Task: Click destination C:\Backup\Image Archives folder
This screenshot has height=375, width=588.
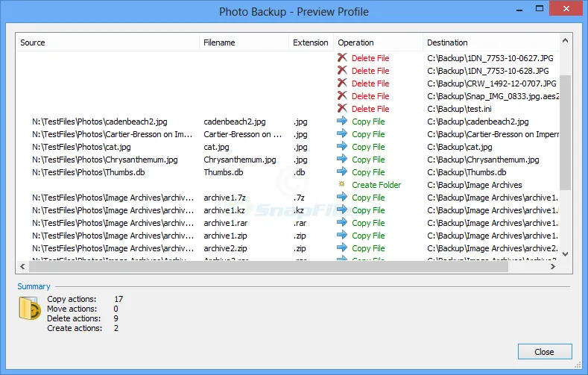Action: click(x=475, y=185)
